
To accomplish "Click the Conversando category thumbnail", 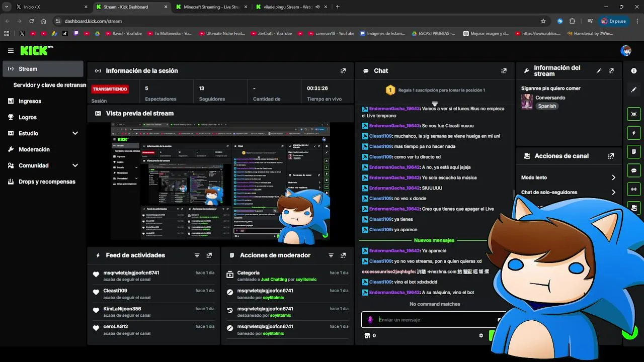I will click(527, 102).
